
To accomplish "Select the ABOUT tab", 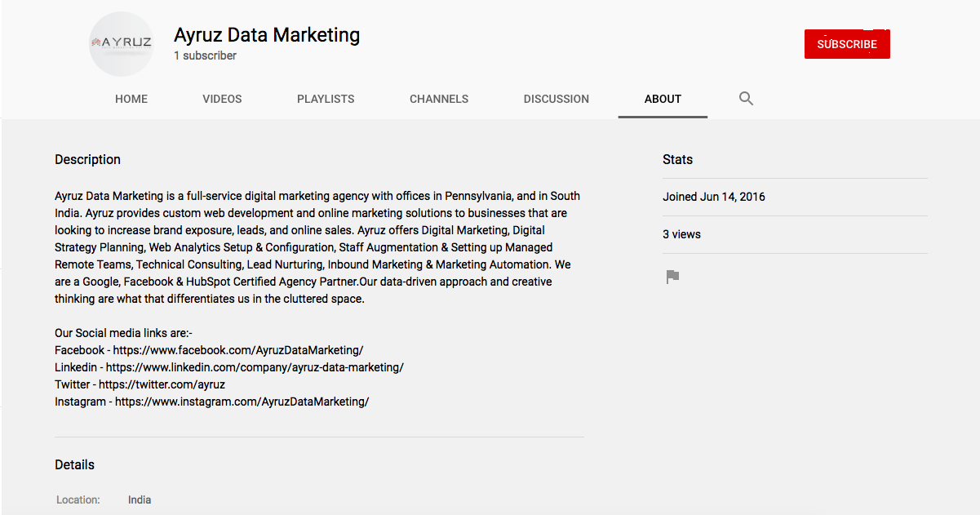I will 663,99.
